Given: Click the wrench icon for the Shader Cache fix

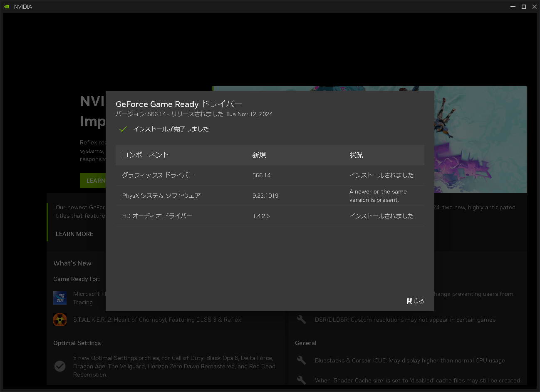Looking at the screenshot, I should coord(301,380).
